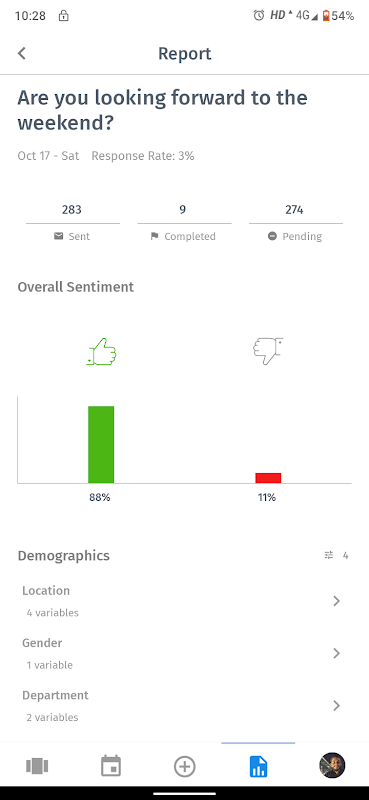Tap the green thumbs up icon
Image resolution: width=369 pixels, height=800 pixels.
102,352
